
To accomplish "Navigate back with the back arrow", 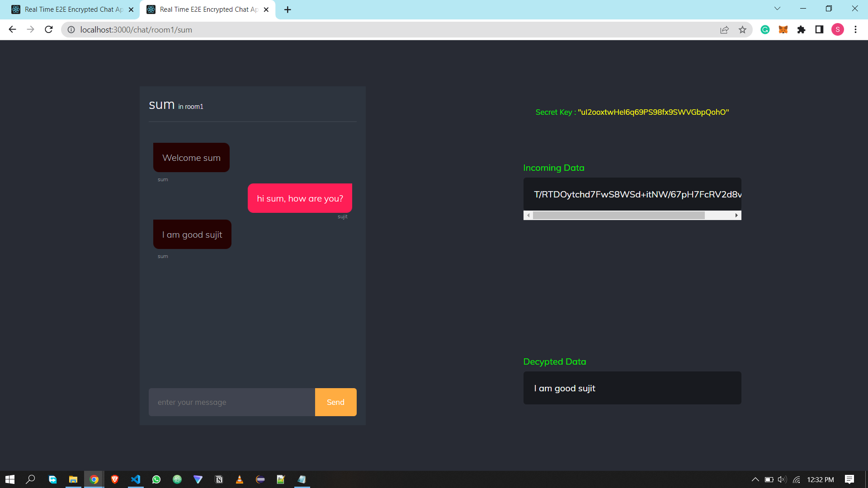I will pos(12,29).
